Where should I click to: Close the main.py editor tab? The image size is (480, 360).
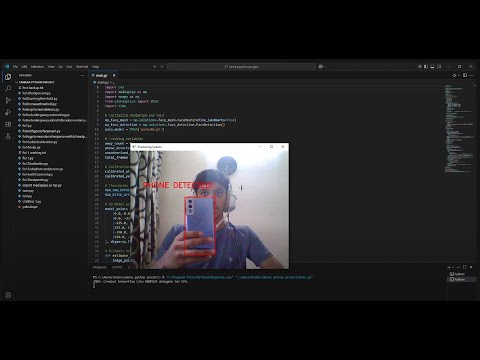[114, 76]
